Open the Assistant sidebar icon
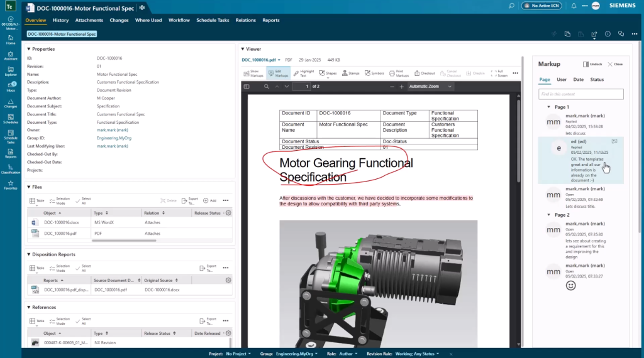Viewport: 644px width, 358px height. [x=11, y=56]
